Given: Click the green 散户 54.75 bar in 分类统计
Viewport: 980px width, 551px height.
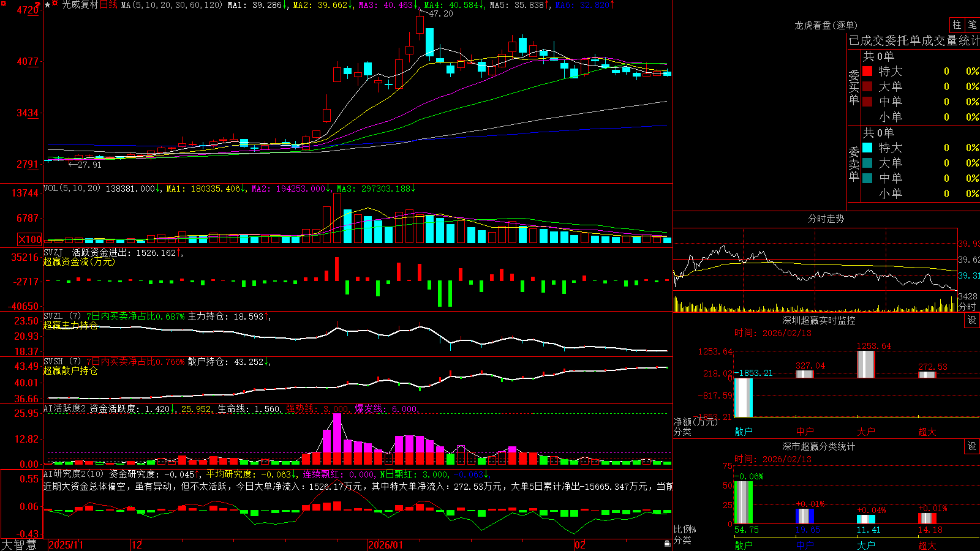Looking at the screenshot, I should (x=744, y=503).
